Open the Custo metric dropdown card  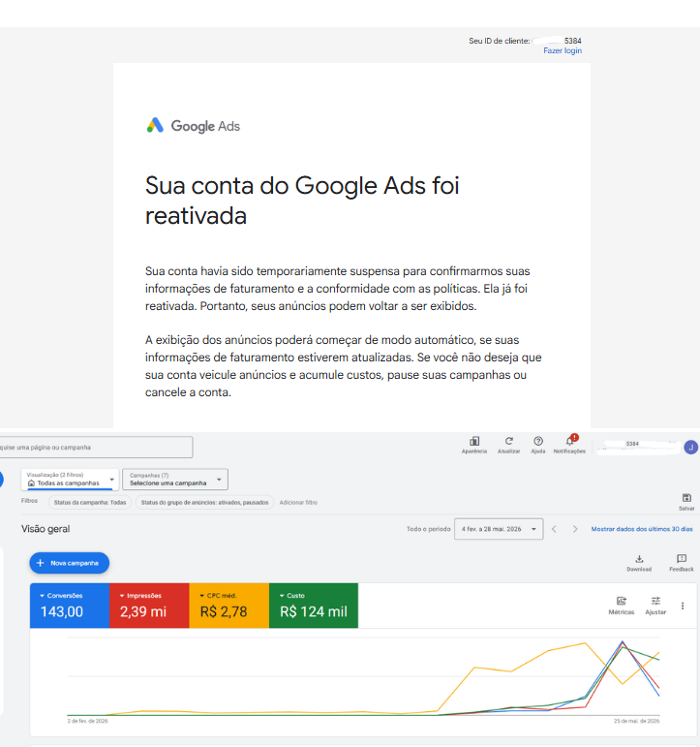[x=314, y=606]
